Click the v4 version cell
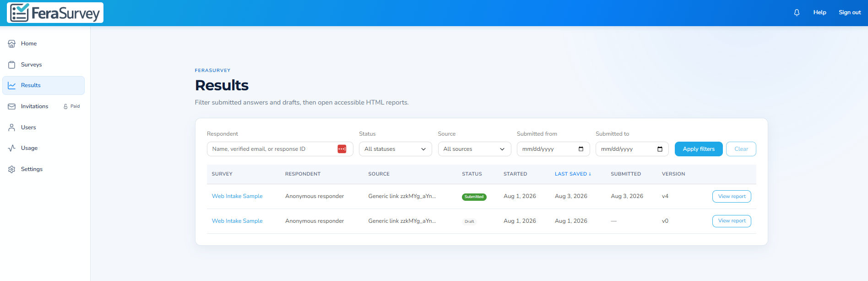This screenshot has width=868, height=281. (x=665, y=196)
